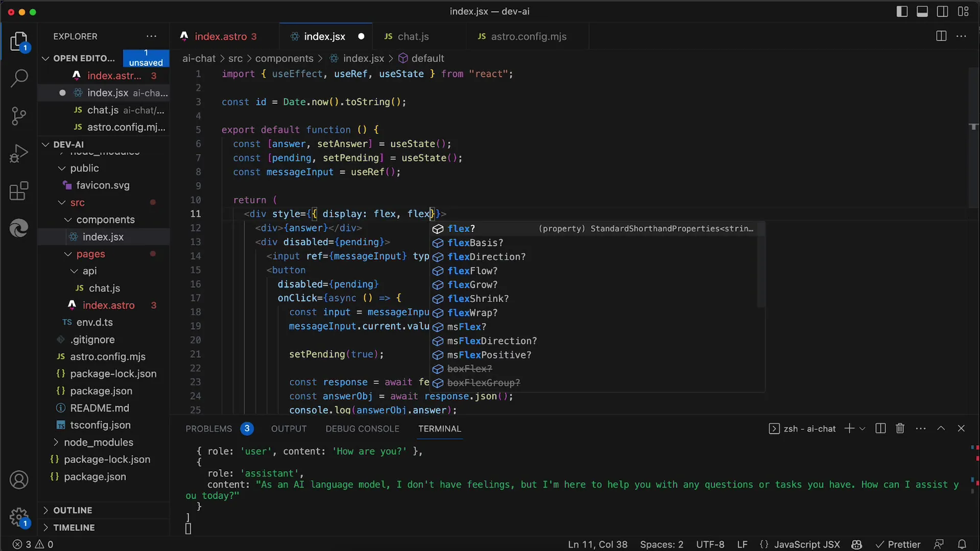Open favicon.svg in file tree
980x551 pixels.
[x=103, y=185]
